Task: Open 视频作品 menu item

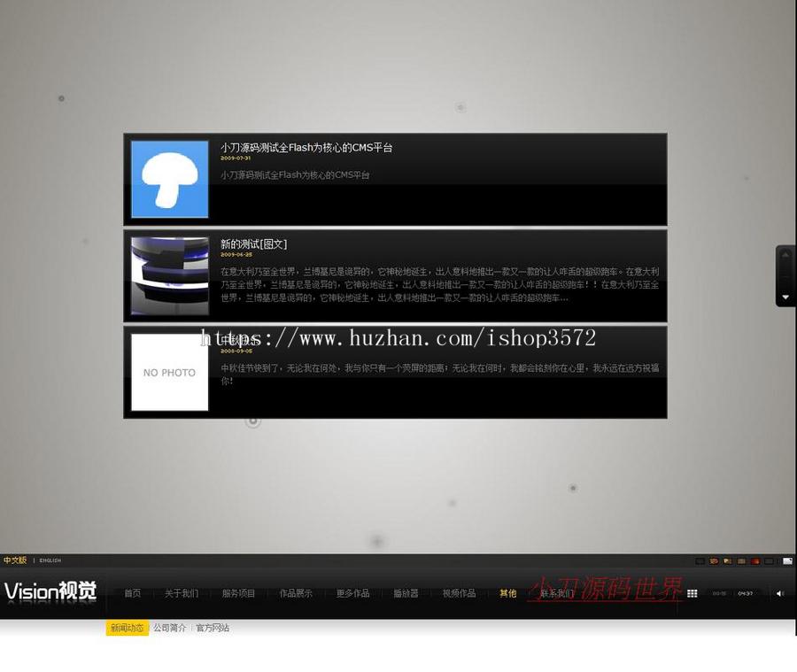Action: (459, 593)
